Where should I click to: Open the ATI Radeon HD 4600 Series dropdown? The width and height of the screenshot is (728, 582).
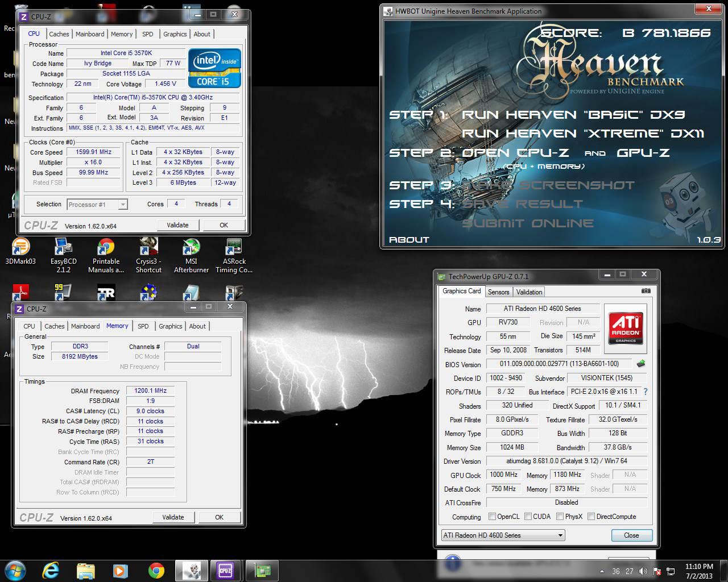pos(503,535)
